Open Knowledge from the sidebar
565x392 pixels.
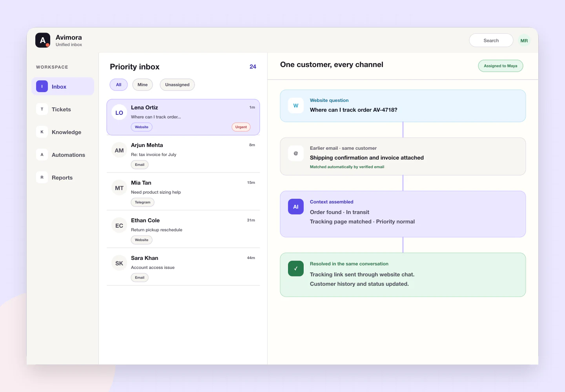[x=63, y=132]
